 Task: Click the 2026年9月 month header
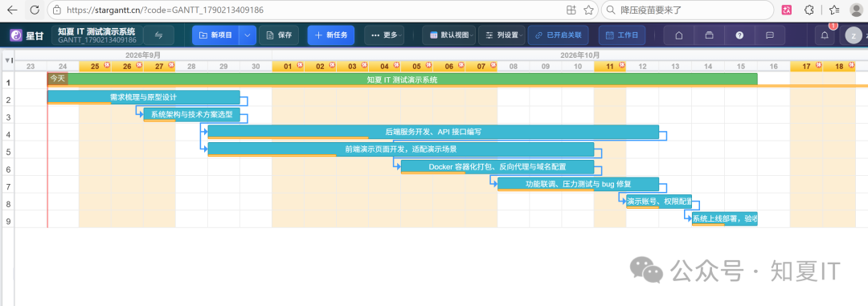coord(143,55)
